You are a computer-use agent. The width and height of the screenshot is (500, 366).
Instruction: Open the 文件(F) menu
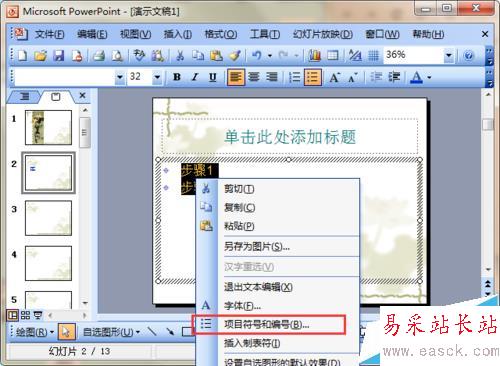[49, 34]
